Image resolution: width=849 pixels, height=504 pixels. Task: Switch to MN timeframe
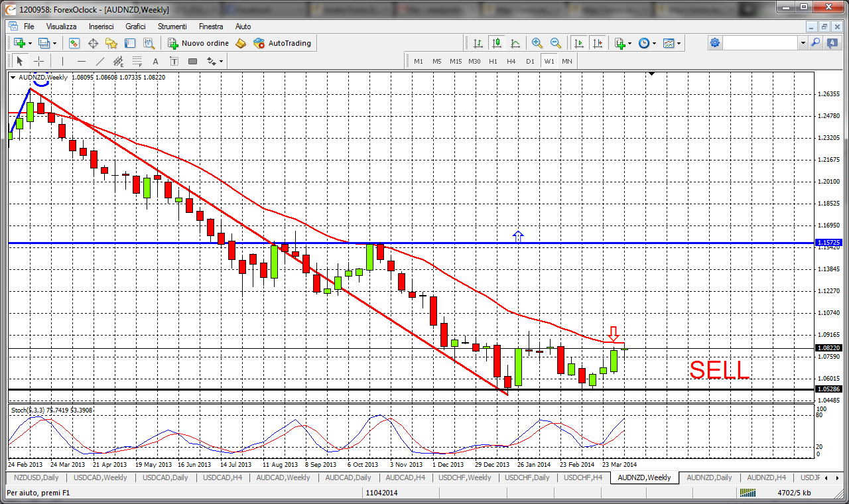567,61
